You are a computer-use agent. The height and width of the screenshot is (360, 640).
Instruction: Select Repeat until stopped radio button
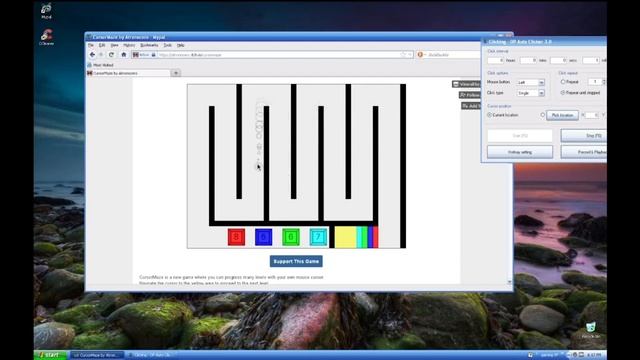pos(563,93)
